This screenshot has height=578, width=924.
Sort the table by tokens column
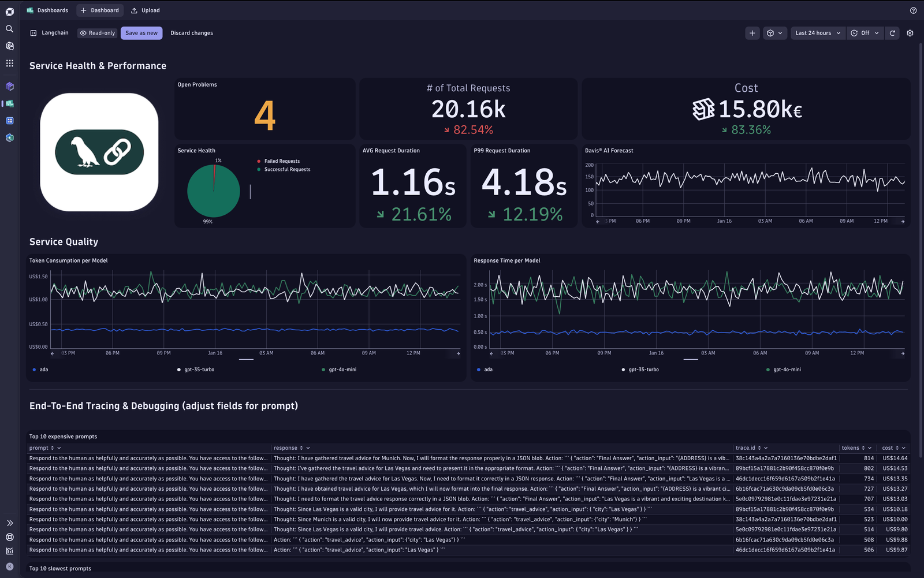(x=863, y=448)
